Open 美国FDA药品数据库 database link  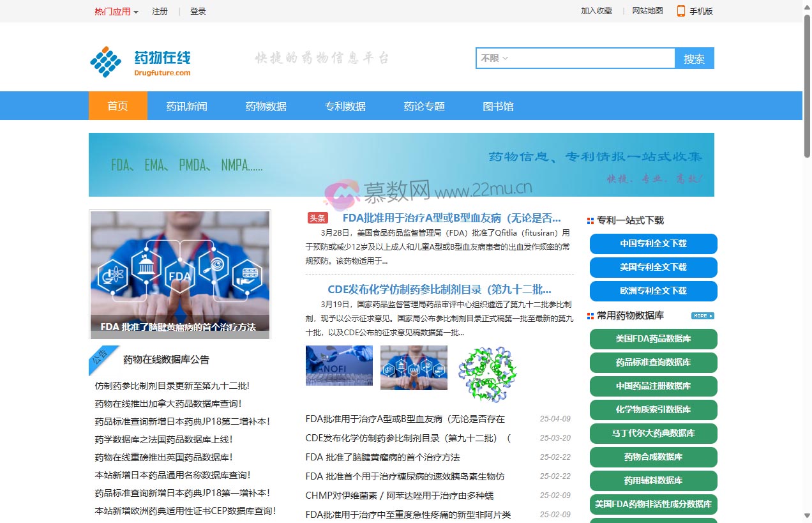(653, 338)
